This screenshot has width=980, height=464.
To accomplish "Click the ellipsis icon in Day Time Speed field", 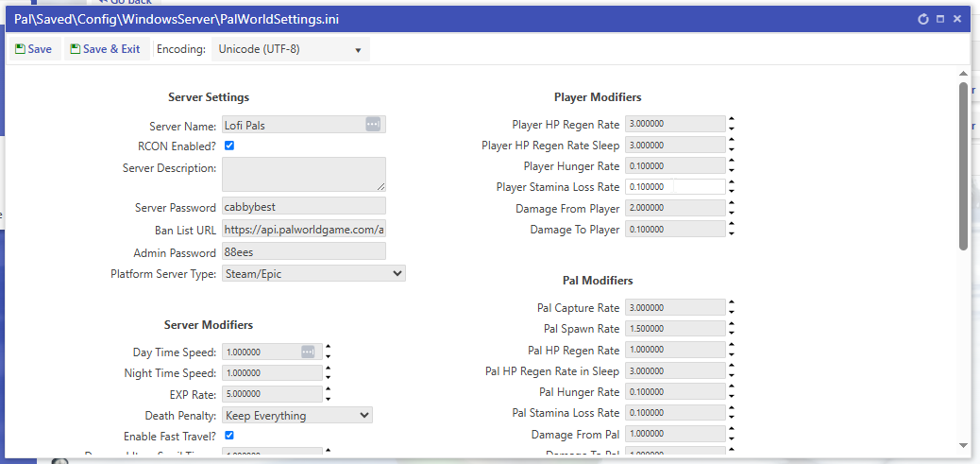I will 308,352.
